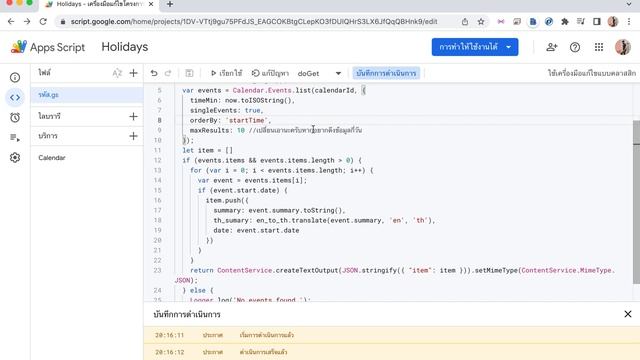Go forward in the browser
The width and height of the screenshot is (640, 360).
(x=27, y=22)
